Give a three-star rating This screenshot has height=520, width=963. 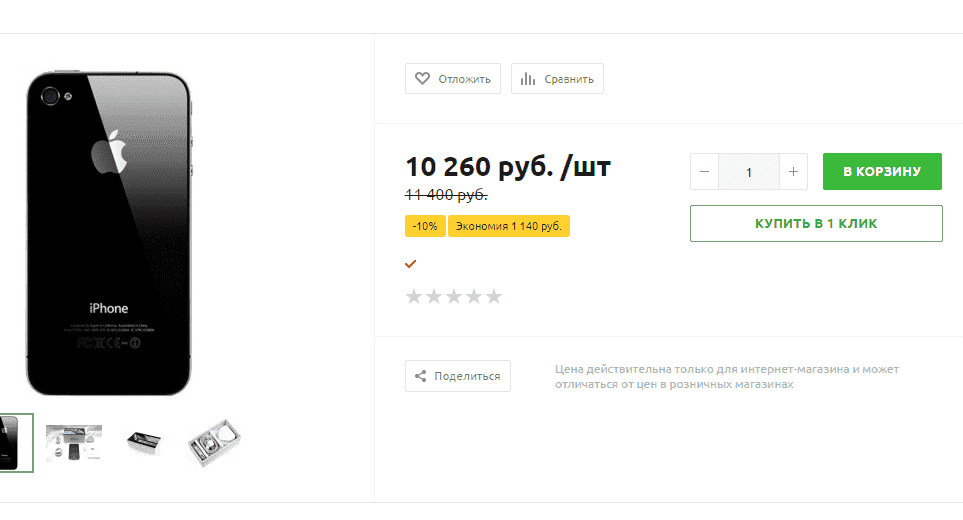point(454,297)
